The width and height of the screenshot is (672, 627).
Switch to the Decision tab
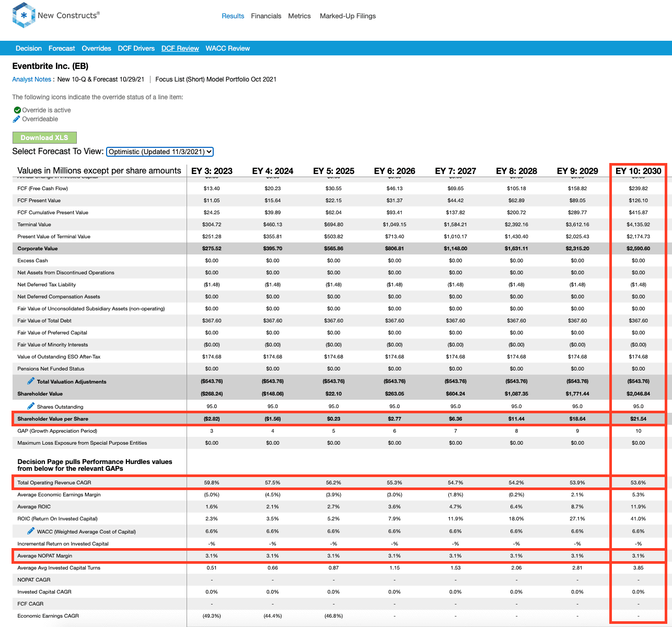coord(29,48)
